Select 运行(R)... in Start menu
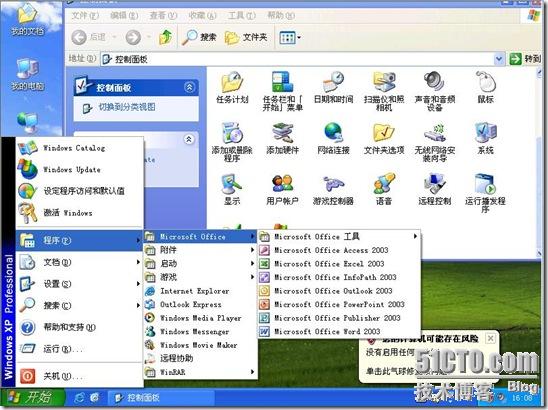 [x=80, y=349]
